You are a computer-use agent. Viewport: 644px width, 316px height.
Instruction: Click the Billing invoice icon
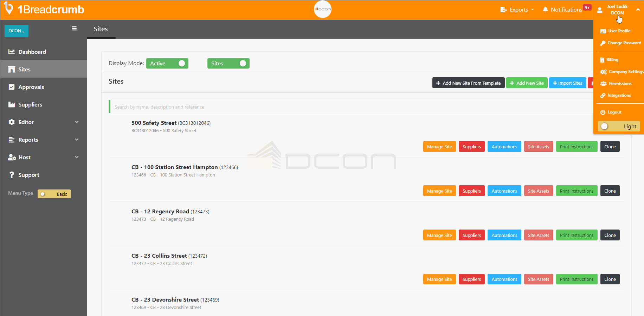[x=602, y=60]
